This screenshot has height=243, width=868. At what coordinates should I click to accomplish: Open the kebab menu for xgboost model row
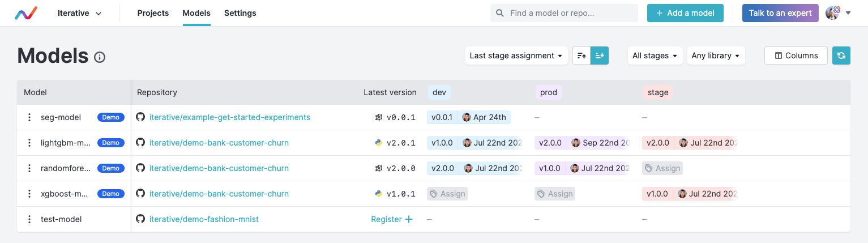(x=29, y=194)
